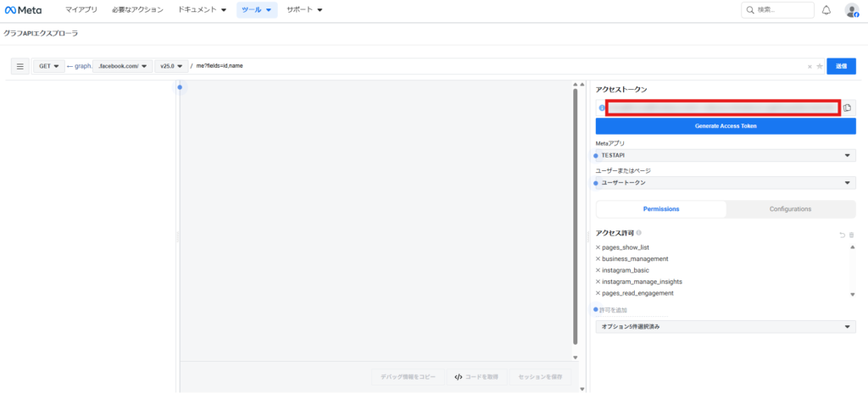Expand the v25.0 version dropdown

(171, 66)
